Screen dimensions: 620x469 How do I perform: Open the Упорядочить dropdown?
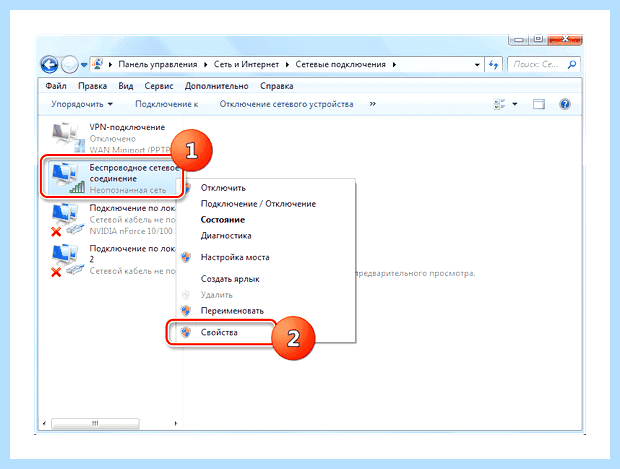[82, 104]
